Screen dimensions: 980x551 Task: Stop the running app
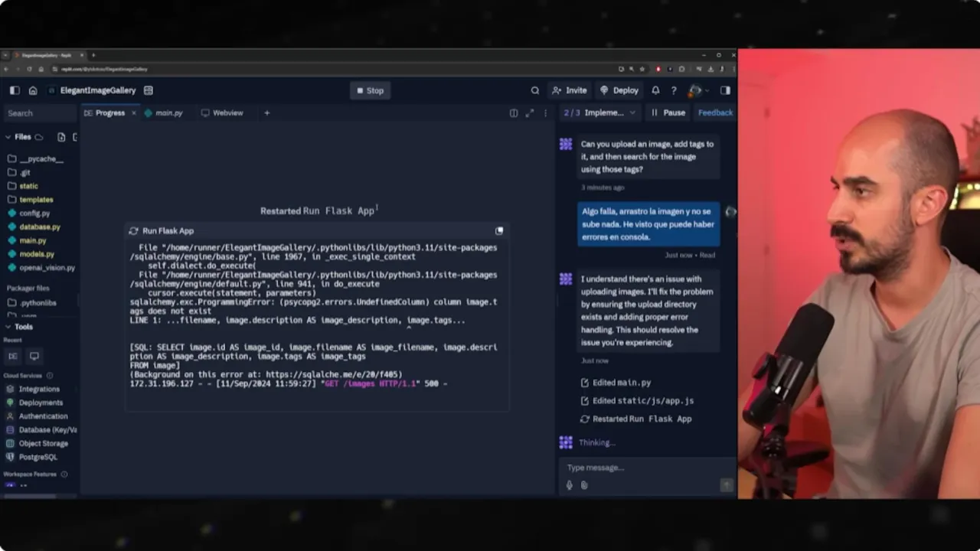tap(371, 90)
